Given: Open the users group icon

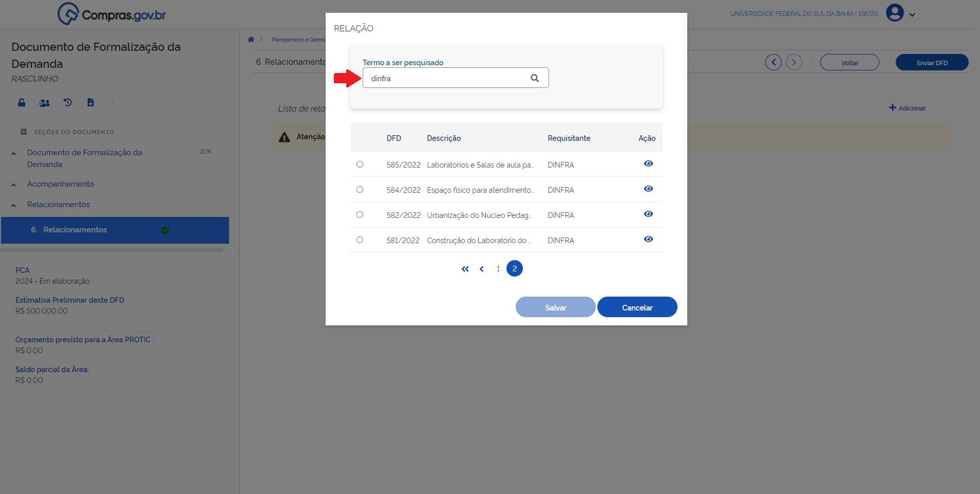Looking at the screenshot, I should (45, 103).
